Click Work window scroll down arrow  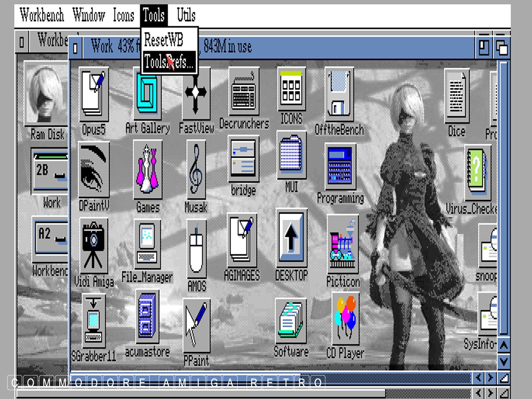point(504,361)
